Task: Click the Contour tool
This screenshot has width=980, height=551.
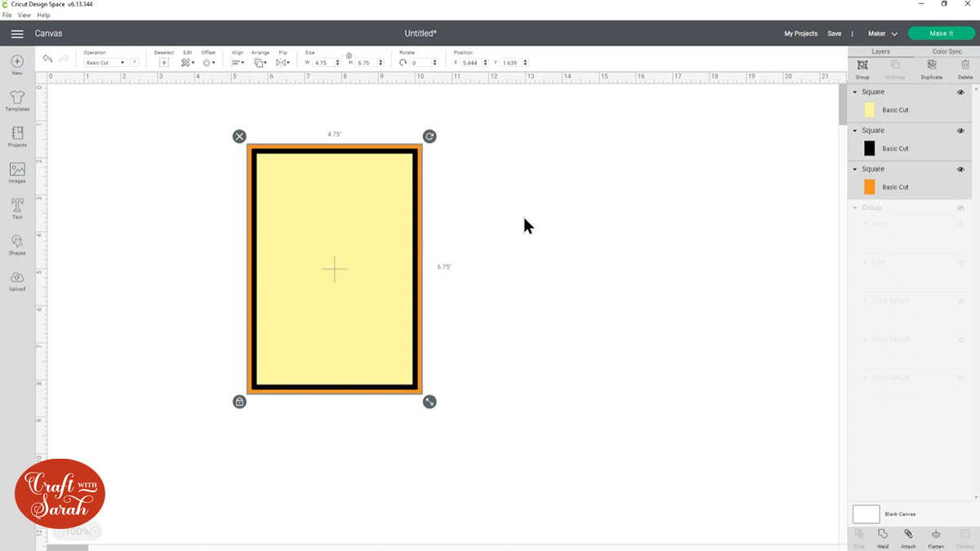Action: click(x=965, y=538)
